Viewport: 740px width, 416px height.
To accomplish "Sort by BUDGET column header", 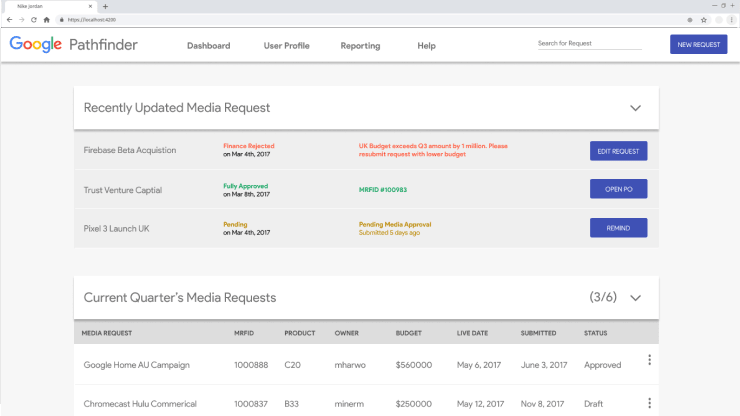I will 409,333.
